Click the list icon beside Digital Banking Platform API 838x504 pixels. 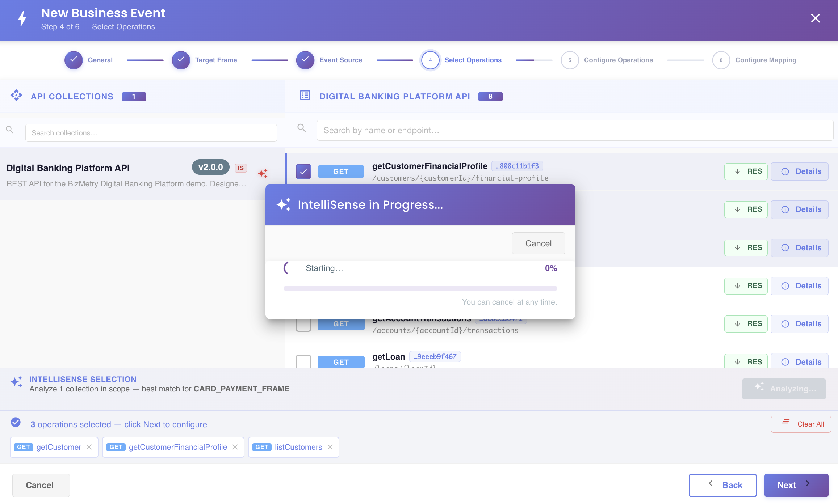point(305,96)
